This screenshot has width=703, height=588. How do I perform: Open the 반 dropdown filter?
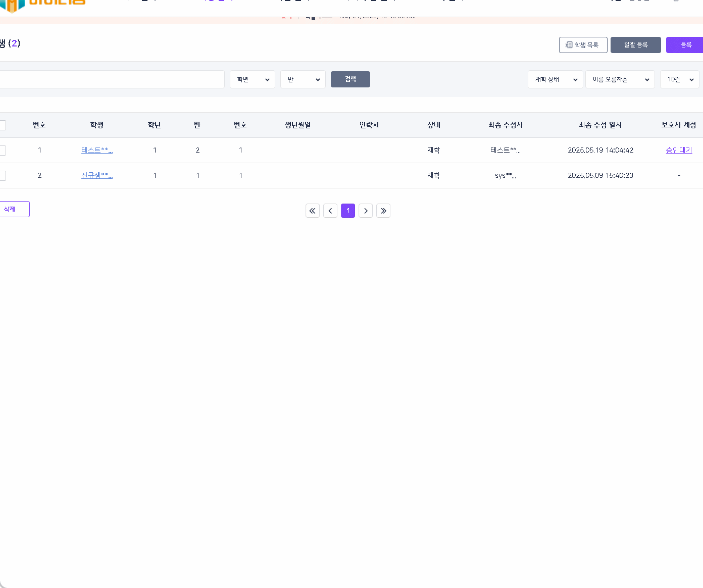pyautogui.click(x=303, y=79)
